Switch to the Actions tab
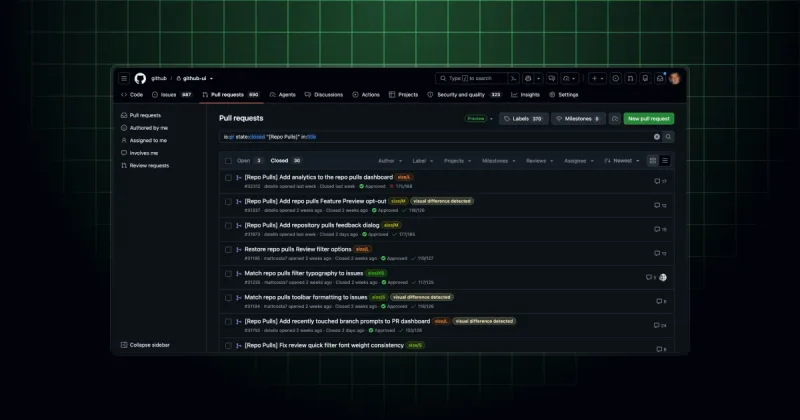Viewport: 800px width, 420px height. [366, 95]
